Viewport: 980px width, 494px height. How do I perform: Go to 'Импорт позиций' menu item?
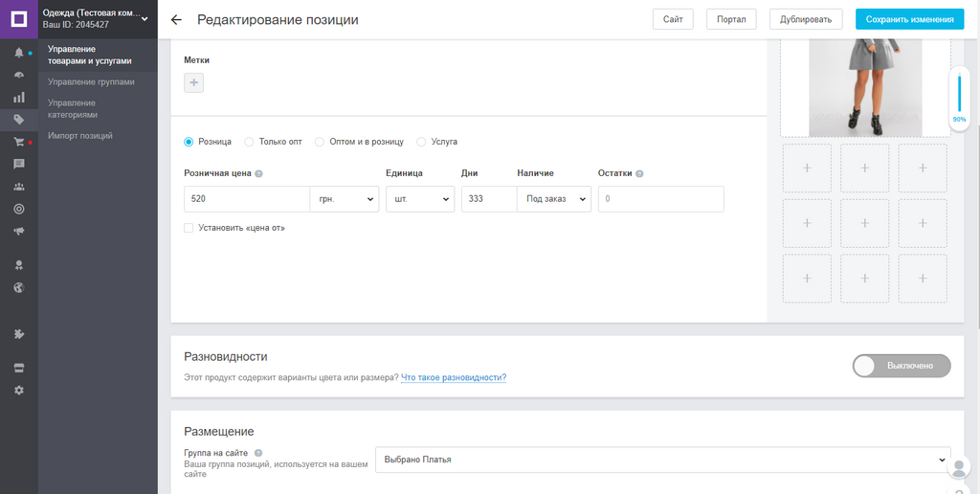(80, 136)
